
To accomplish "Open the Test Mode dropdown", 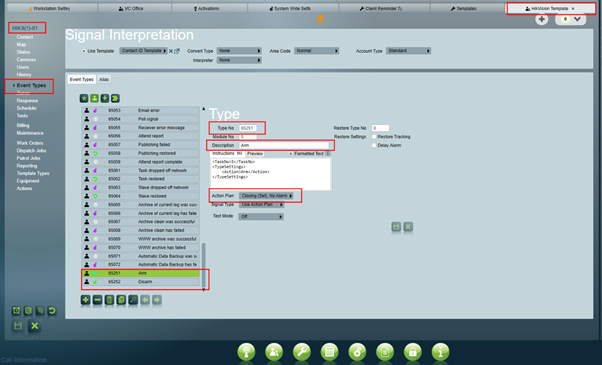I will 261,217.
